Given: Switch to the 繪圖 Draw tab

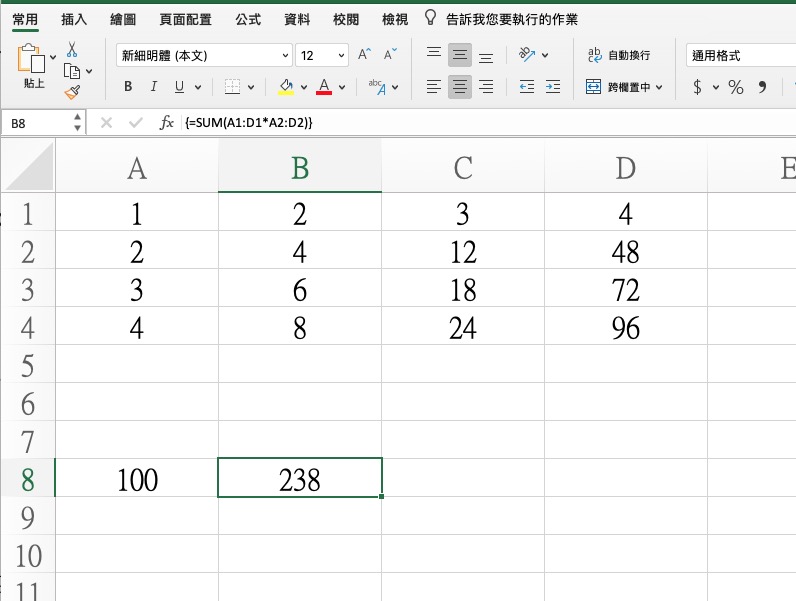Looking at the screenshot, I should (x=123, y=19).
